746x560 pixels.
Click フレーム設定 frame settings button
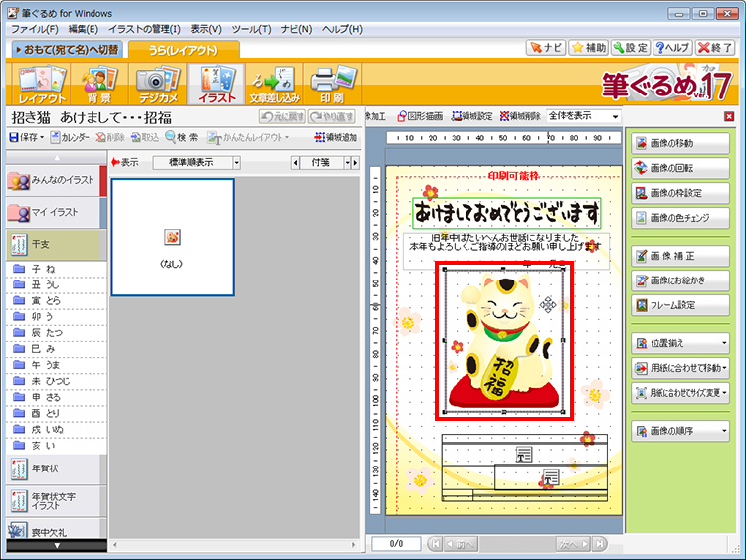(x=680, y=305)
